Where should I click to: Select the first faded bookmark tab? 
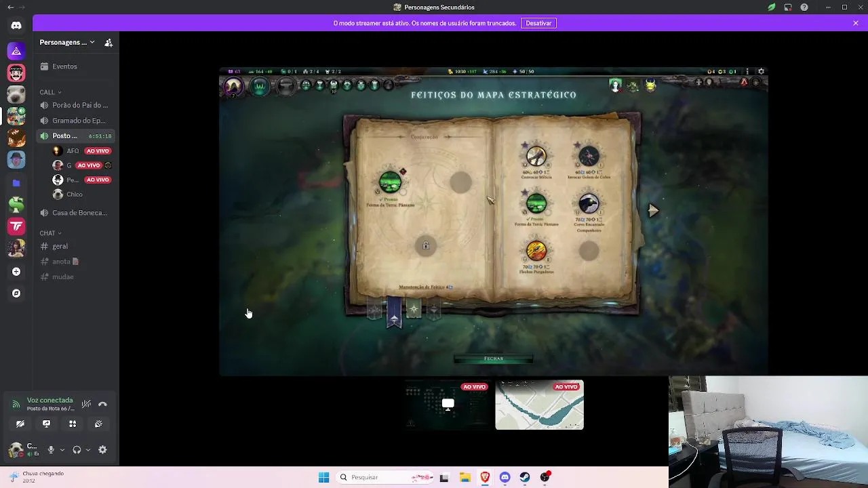(375, 309)
